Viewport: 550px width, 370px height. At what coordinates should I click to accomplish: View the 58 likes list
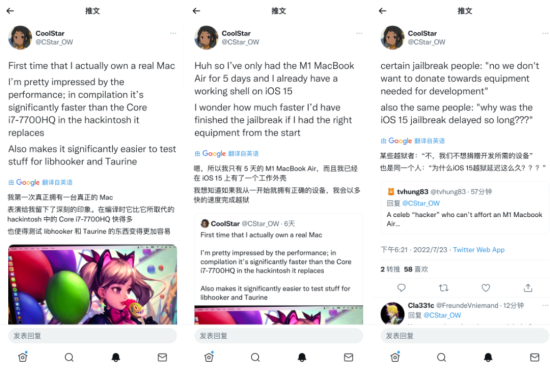[x=416, y=269]
